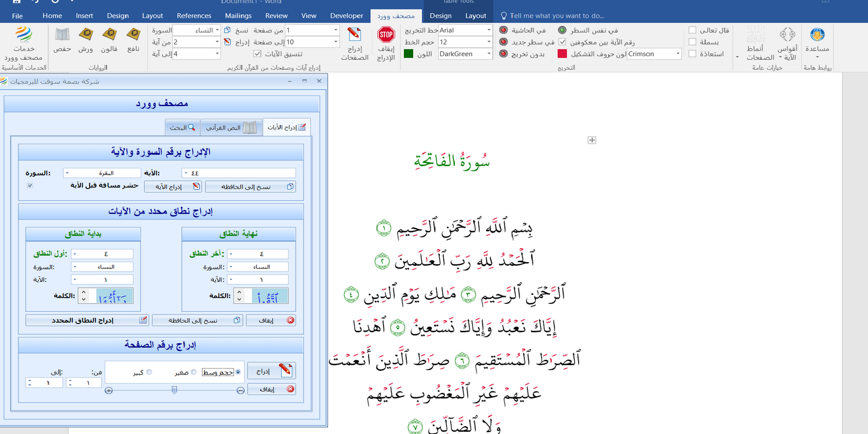Open the References ribbon tab
Screen dimensions: 868x434
click(194, 16)
